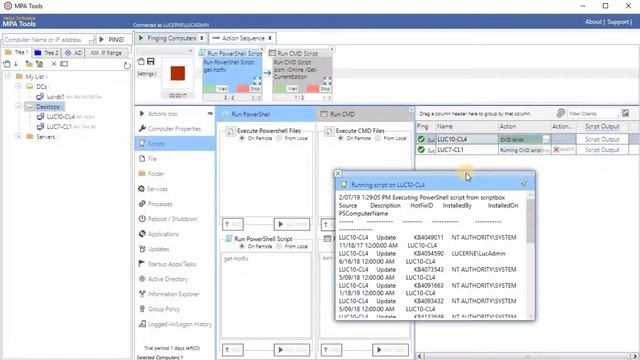Screen dimensions: 640x360
Task: Select LUC7-CL1 computer in tree
Action: coord(59,127)
